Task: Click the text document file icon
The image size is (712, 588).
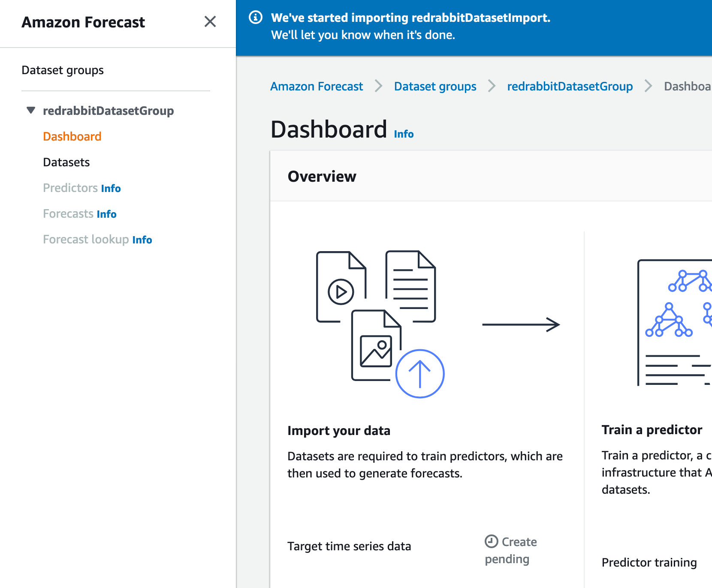Action: 410,286
